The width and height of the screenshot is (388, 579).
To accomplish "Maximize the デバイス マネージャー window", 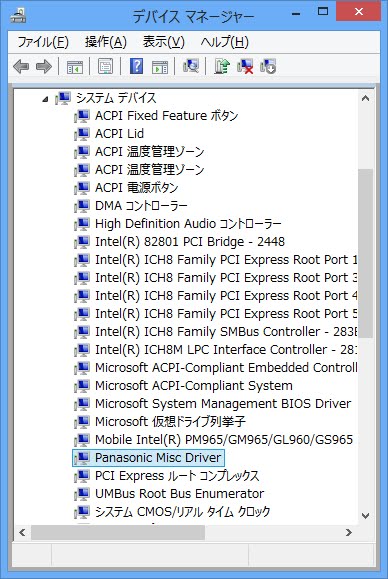I will pyautogui.click(x=323, y=11).
